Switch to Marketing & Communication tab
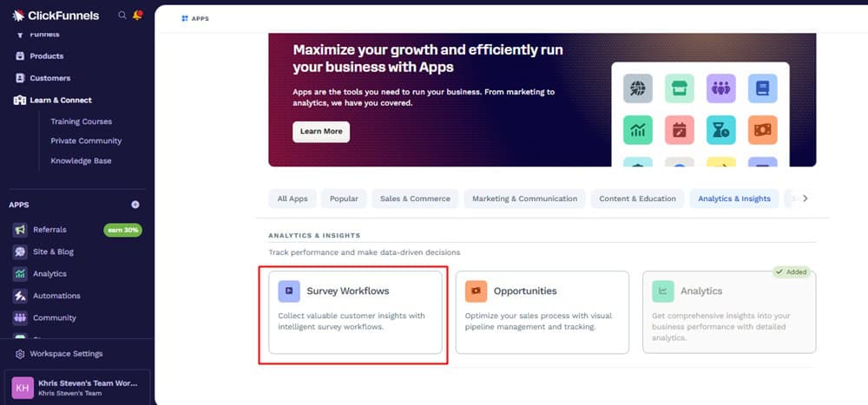The image size is (868, 405). (525, 199)
